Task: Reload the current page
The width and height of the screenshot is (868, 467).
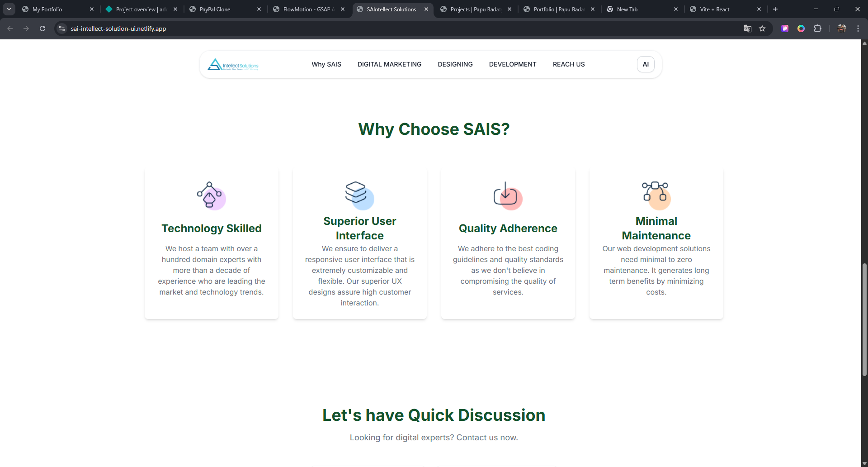Action: tap(42, 29)
